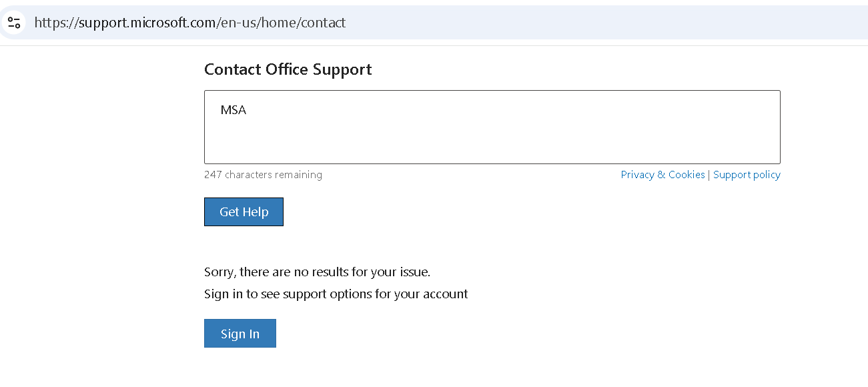The height and width of the screenshot is (387, 868).
Task: Click the 247 characters remaining counter
Action: 263,175
